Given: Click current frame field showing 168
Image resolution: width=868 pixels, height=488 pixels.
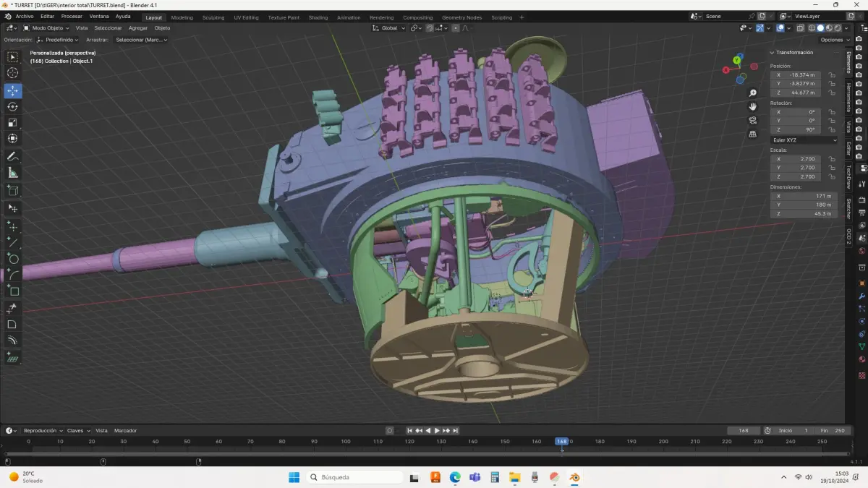Looking at the screenshot, I should point(744,430).
